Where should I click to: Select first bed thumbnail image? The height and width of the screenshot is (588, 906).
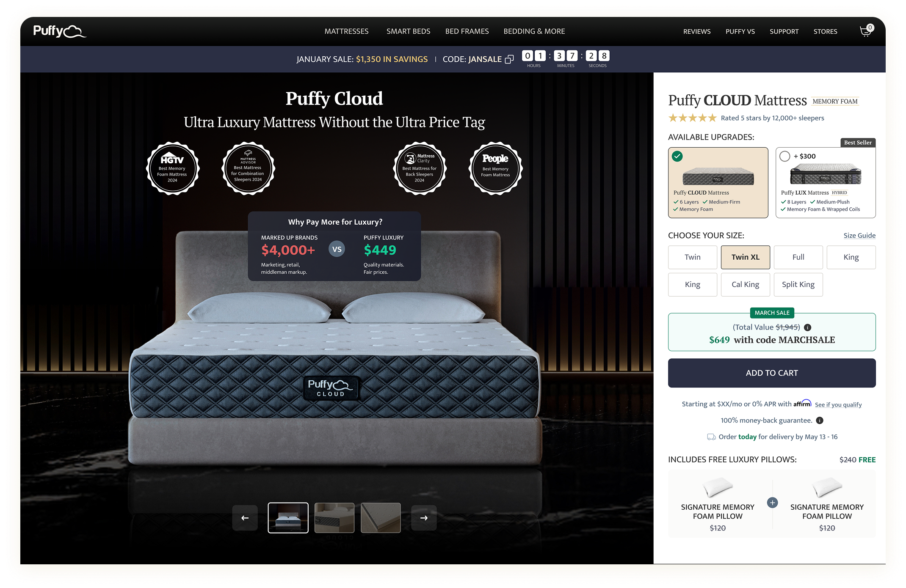[x=288, y=518]
